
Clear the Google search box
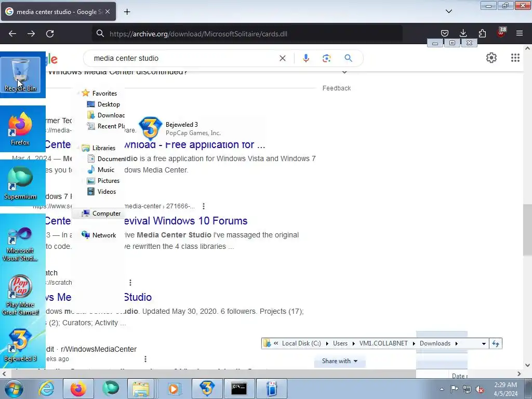[x=282, y=58]
